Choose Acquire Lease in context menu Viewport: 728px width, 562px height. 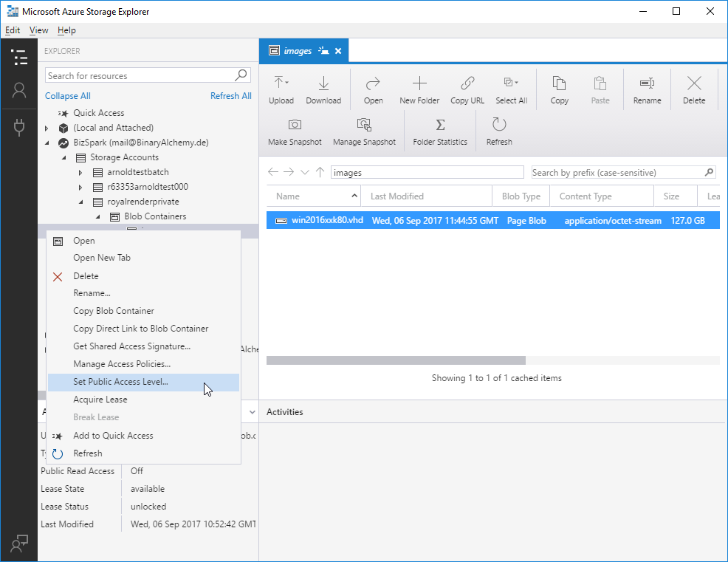(143, 400)
